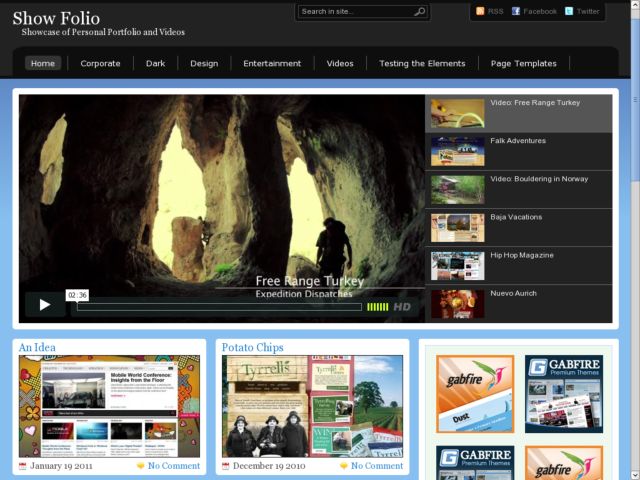The image size is (640, 480).
Task: Open An Idea post image
Action: [x=109, y=406]
